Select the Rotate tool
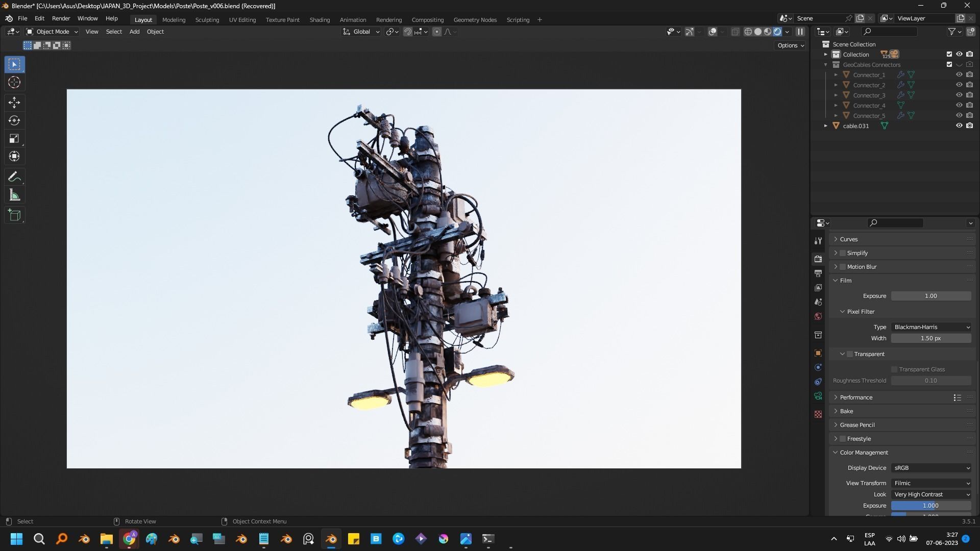 click(14, 121)
